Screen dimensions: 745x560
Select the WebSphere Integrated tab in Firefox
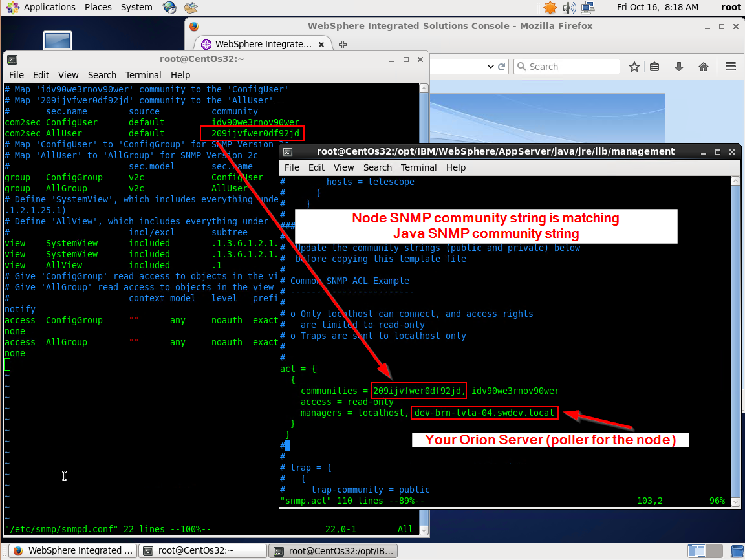pos(263,44)
